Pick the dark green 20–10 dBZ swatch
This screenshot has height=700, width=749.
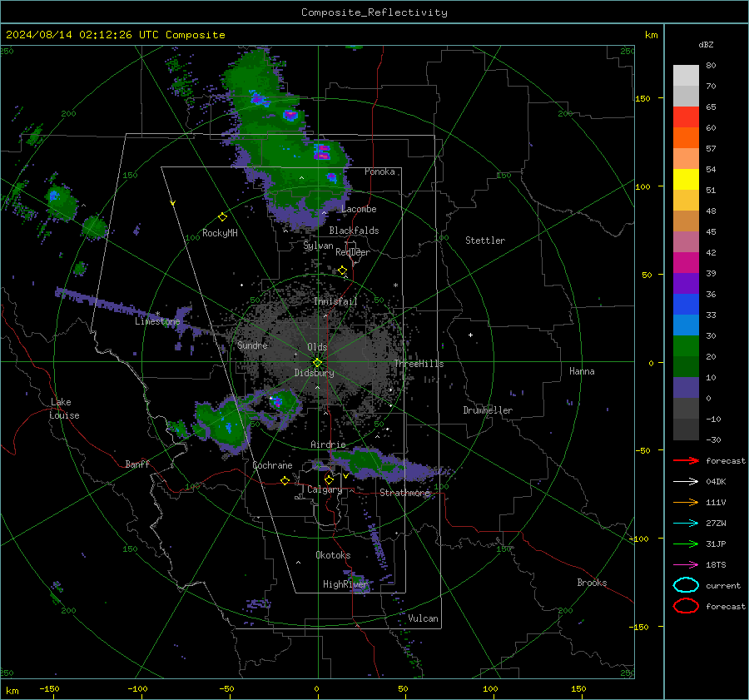point(686,367)
